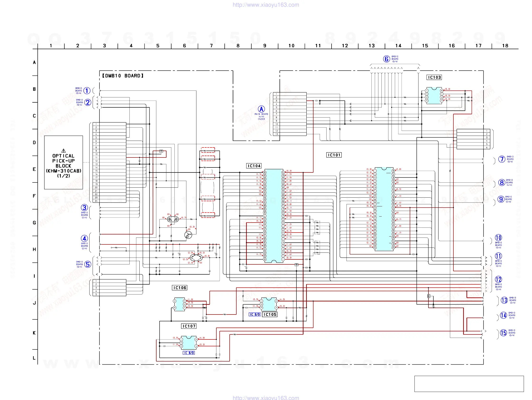Click the IC103 label box
This screenshot has width=532, height=400.
(x=434, y=77)
